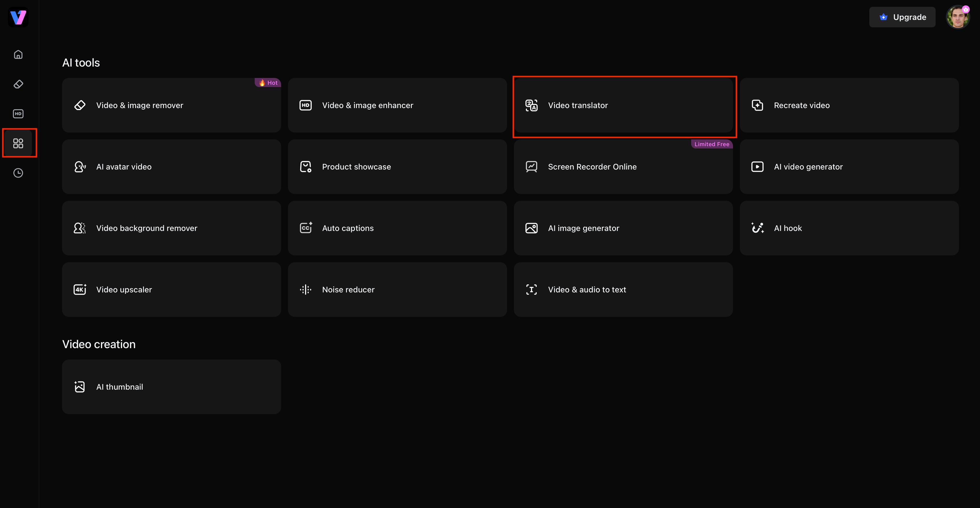Launch the AI image generator
This screenshot has width=980, height=508.
pos(623,228)
